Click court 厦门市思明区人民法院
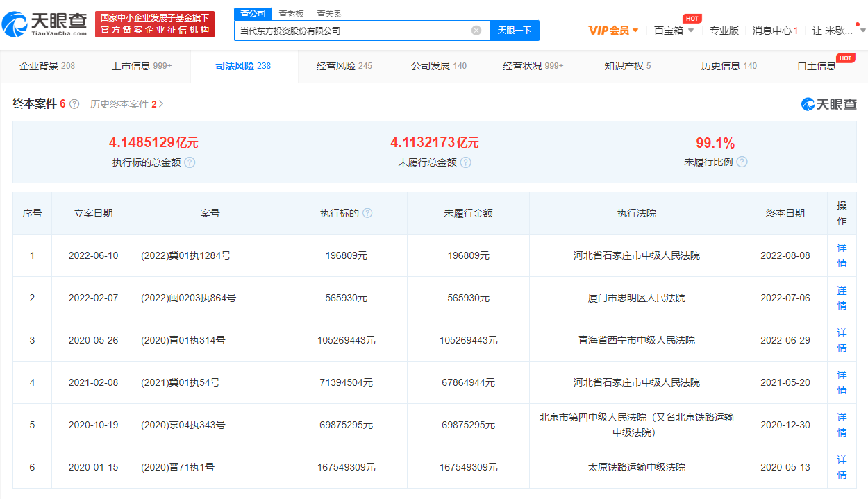The height and width of the screenshot is (499, 868). point(637,298)
